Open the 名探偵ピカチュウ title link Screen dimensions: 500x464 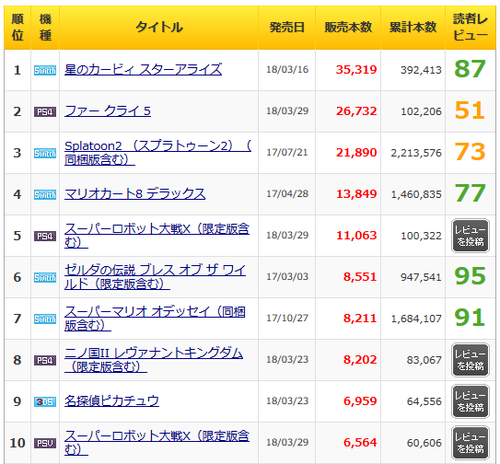point(111,401)
